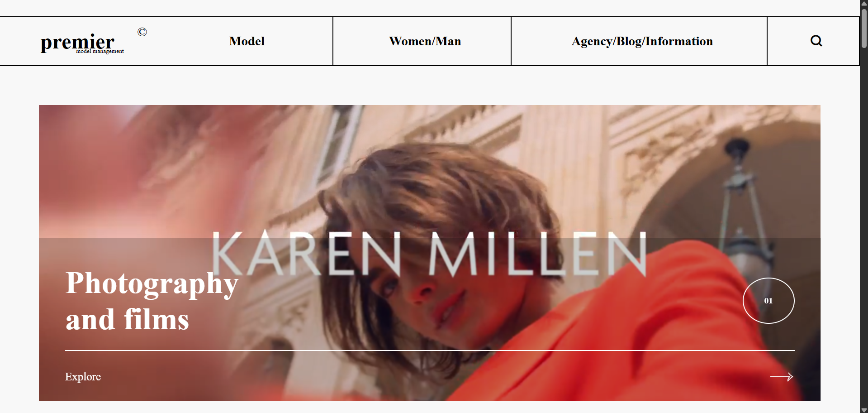Click the scrollbar down arrow
Screen dimensions: 868x413
[x=864, y=410]
